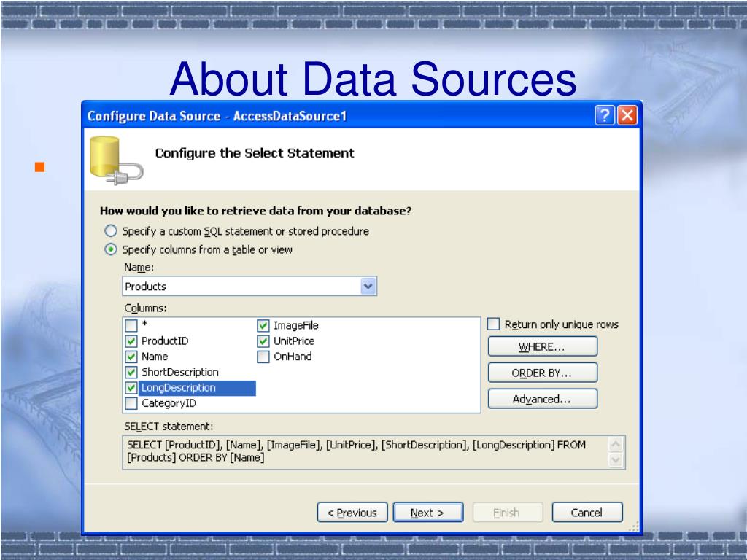Viewport: 747px width, 560px height.
Task: Click the UnitPrice column label
Action: coord(294,341)
